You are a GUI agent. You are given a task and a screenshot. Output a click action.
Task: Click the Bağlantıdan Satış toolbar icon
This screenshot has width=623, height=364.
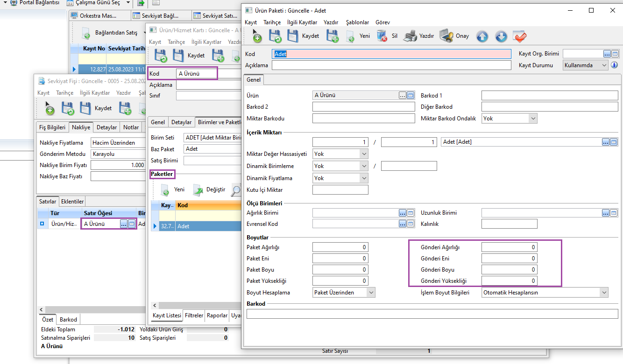86,33
